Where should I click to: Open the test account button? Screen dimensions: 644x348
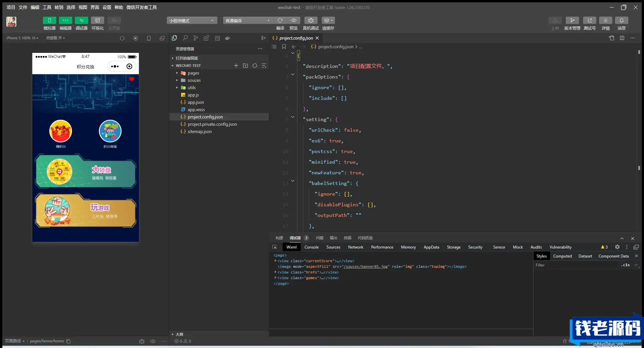click(589, 20)
